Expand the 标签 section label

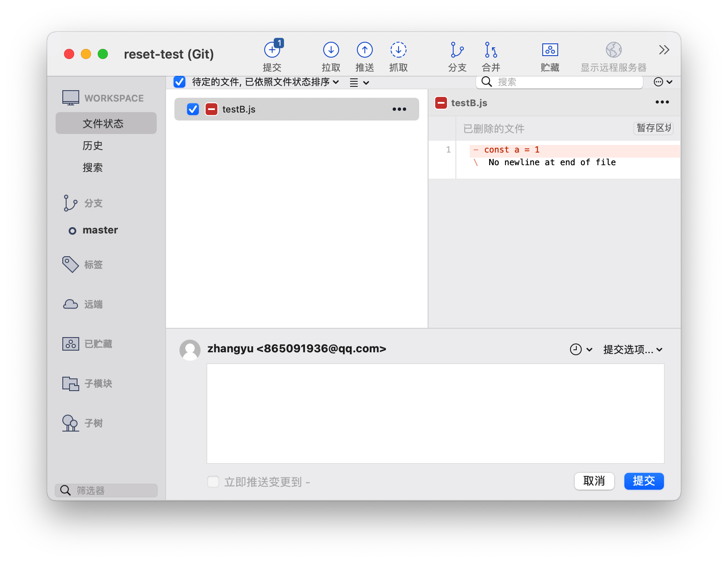coord(94,265)
